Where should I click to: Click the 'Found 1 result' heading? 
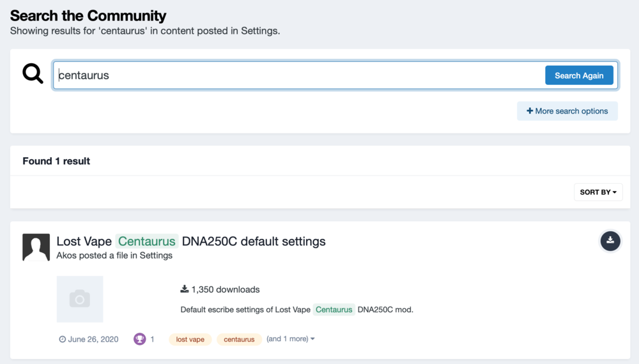pos(56,161)
